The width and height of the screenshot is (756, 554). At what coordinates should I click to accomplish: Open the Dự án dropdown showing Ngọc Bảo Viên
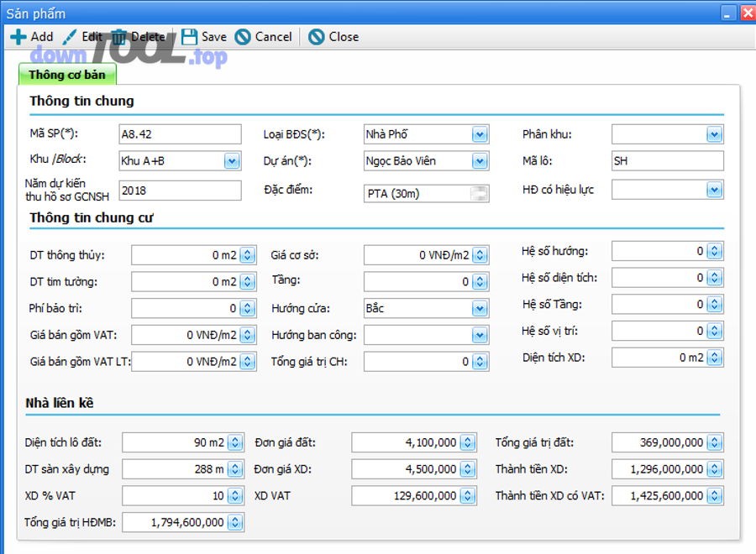478,160
